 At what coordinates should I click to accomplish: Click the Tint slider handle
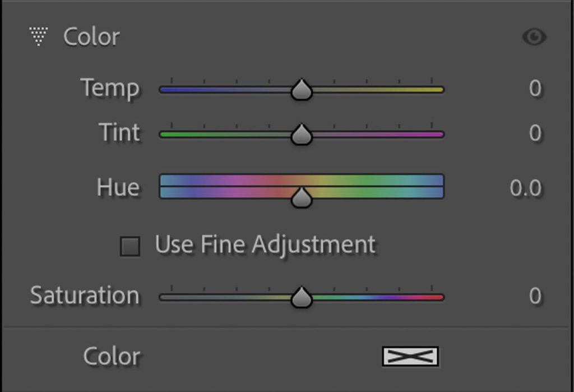pyautogui.click(x=301, y=134)
